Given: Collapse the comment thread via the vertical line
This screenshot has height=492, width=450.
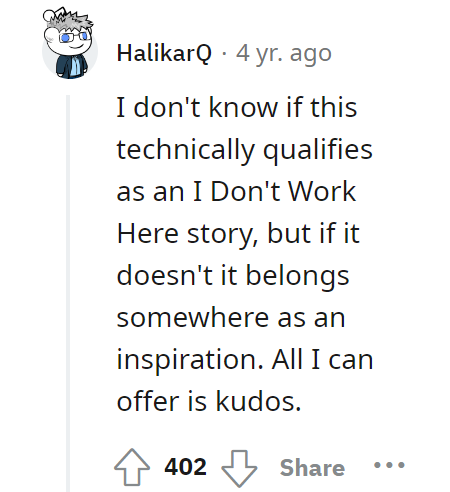Looking at the screenshot, I should (x=68, y=293).
